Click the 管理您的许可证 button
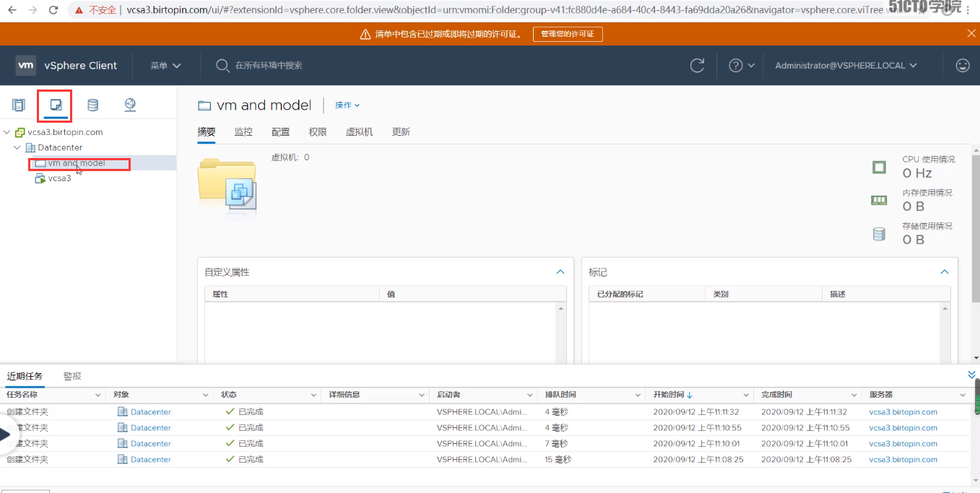Screen dimensions: 980x493 (x=568, y=34)
